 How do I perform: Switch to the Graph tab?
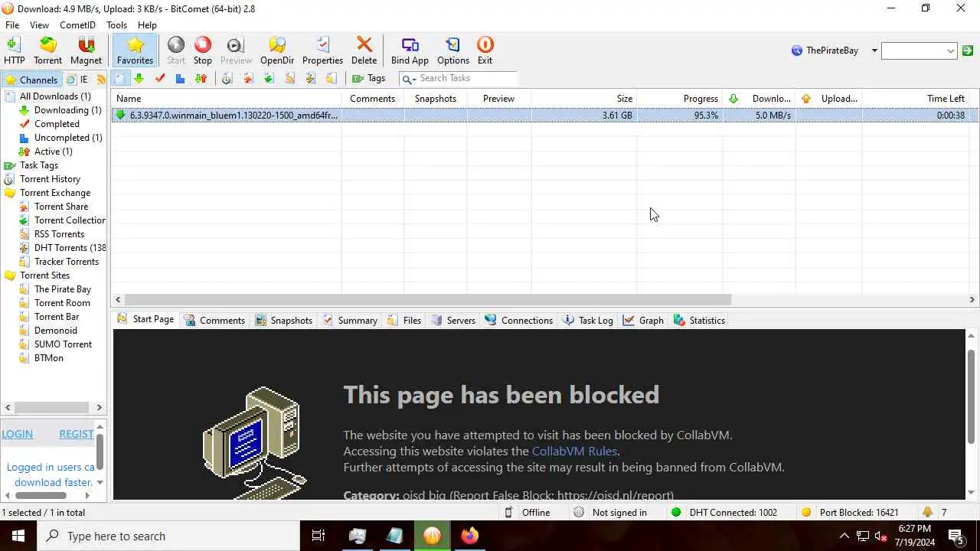pos(643,321)
